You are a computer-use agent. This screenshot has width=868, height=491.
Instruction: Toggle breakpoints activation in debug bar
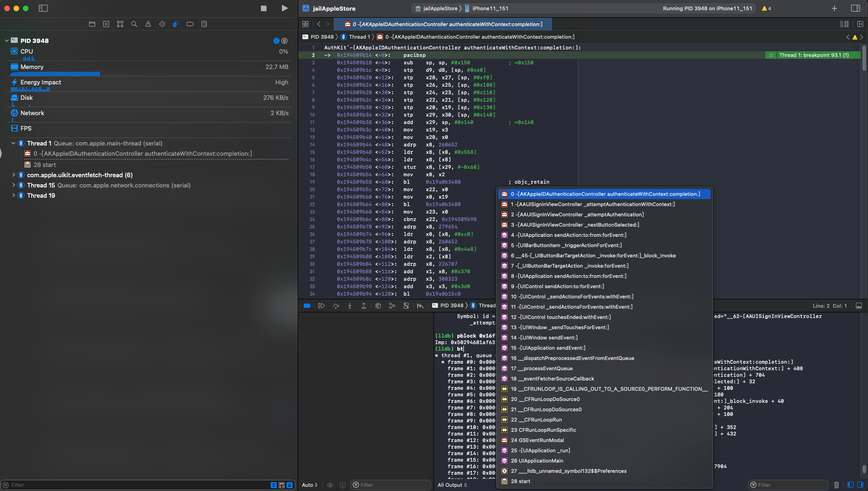307,306
